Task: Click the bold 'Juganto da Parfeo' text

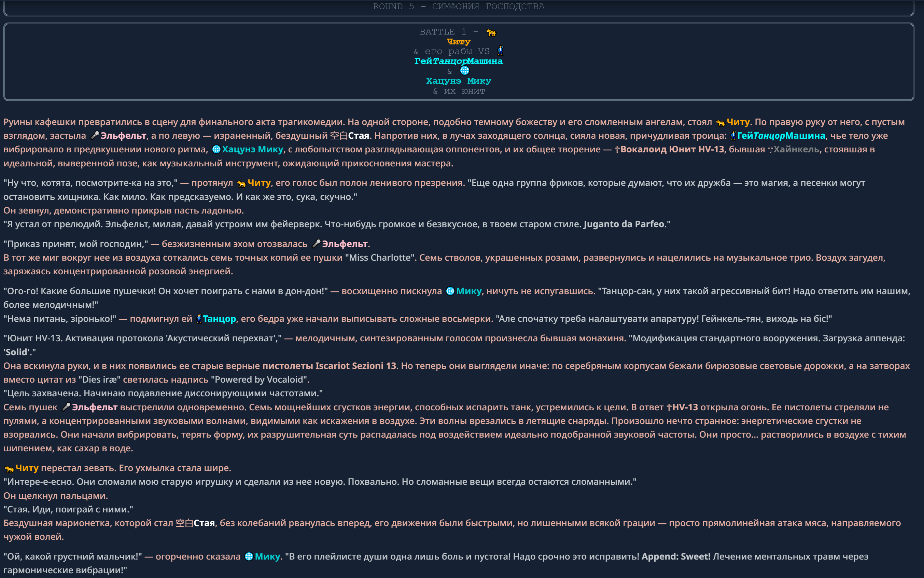Action: [624, 224]
